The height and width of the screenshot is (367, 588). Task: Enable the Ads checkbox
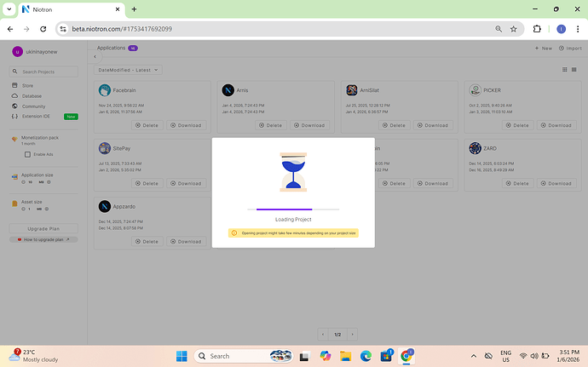pyautogui.click(x=28, y=154)
